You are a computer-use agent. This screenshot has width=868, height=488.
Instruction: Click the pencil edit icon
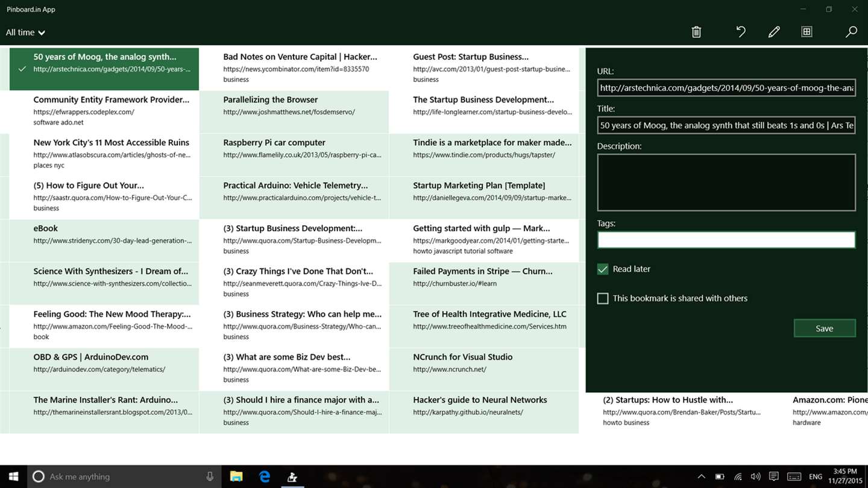[774, 32]
